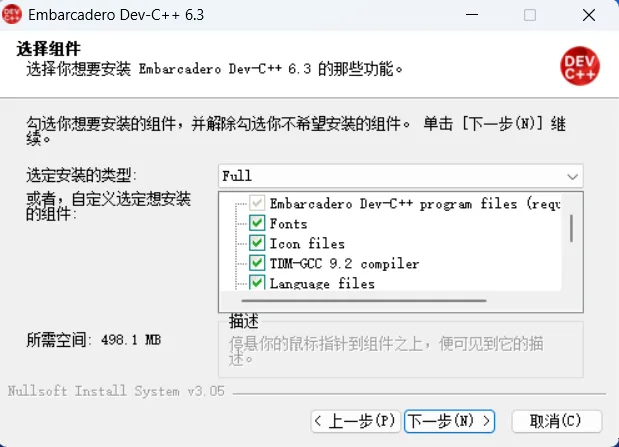Minimize the installer window
619x447 pixels.
tap(472, 15)
